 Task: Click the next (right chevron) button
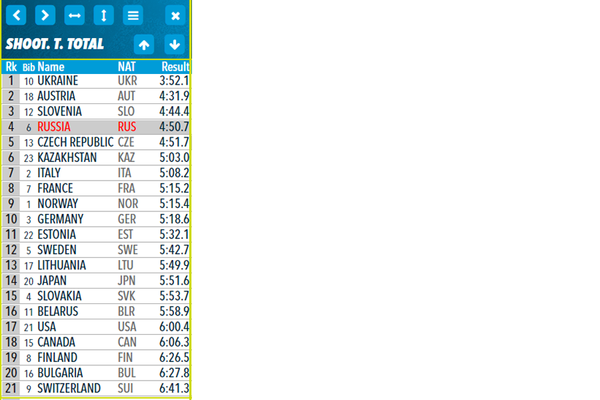(45, 15)
